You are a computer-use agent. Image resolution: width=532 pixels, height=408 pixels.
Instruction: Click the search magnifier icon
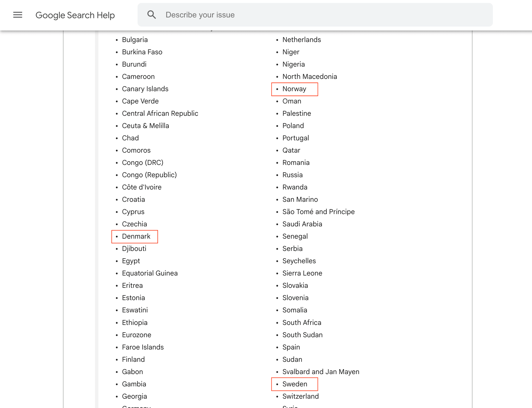coord(152,15)
